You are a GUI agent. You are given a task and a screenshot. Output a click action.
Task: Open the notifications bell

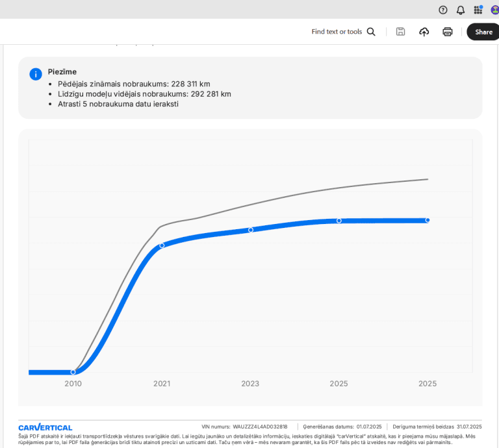(461, 10)
